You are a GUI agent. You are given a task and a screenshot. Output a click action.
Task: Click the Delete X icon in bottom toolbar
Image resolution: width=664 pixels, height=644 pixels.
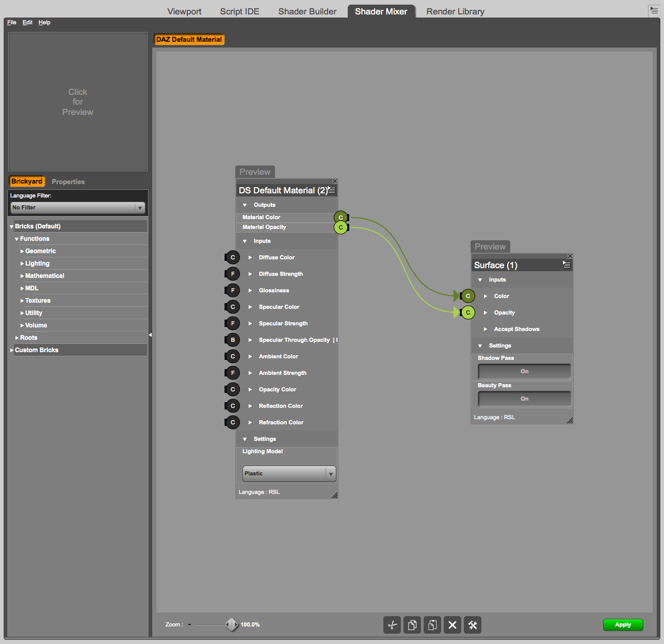(452, 625)
